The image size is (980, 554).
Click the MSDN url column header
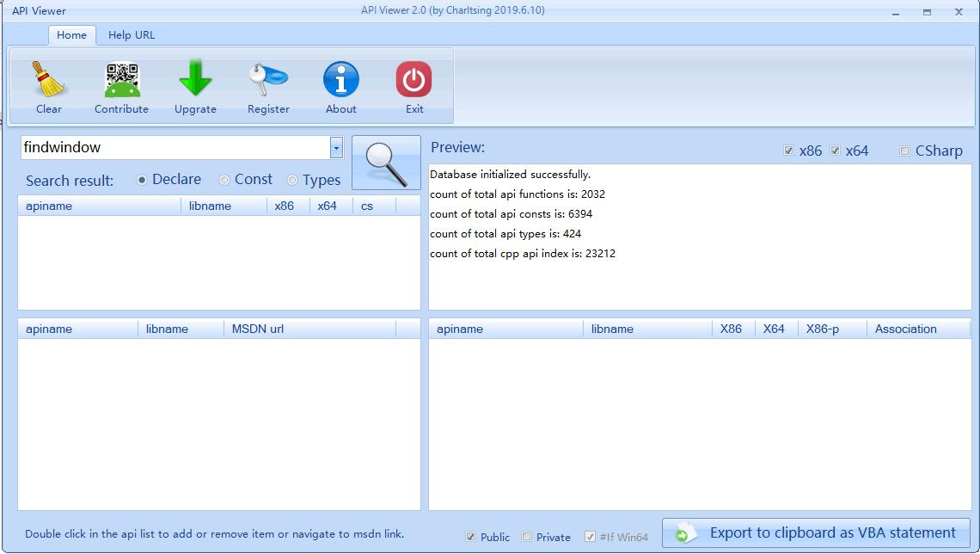(310, 329)
